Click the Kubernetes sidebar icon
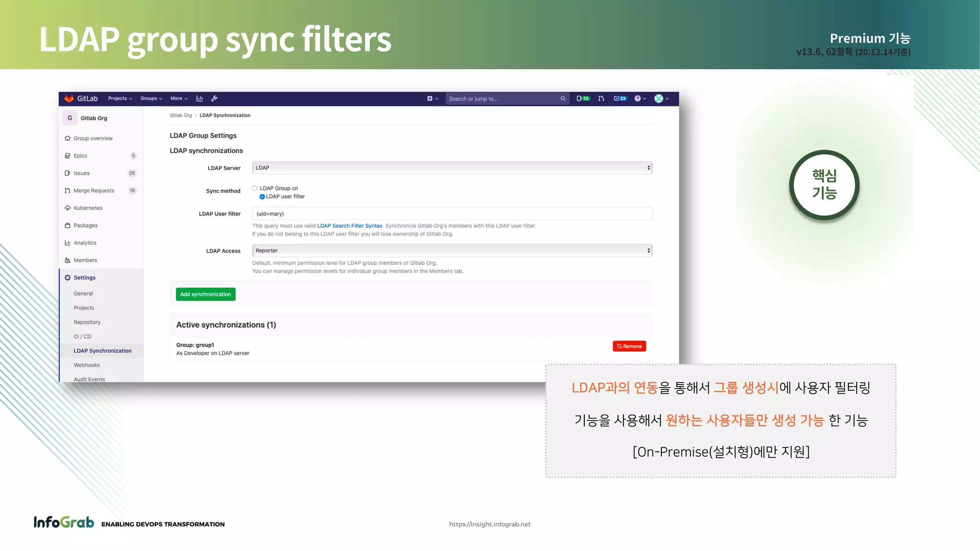The image size is (980, 551). [67, 208]
